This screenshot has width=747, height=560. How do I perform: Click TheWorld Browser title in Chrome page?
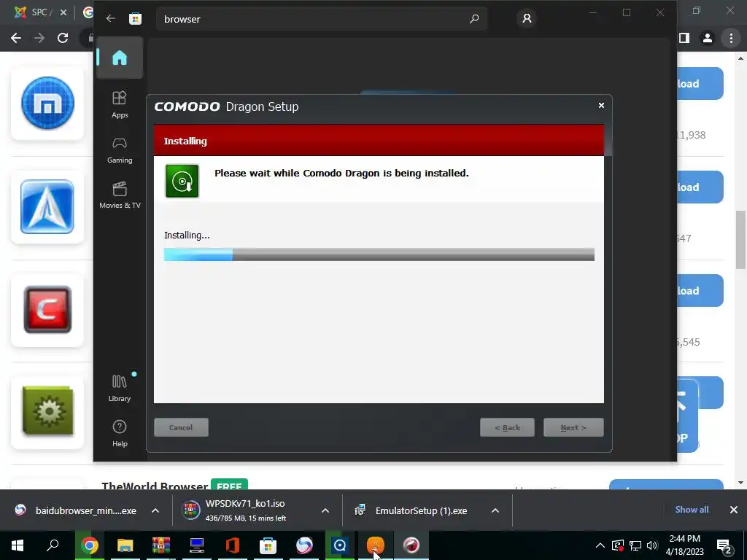point(155,486)
